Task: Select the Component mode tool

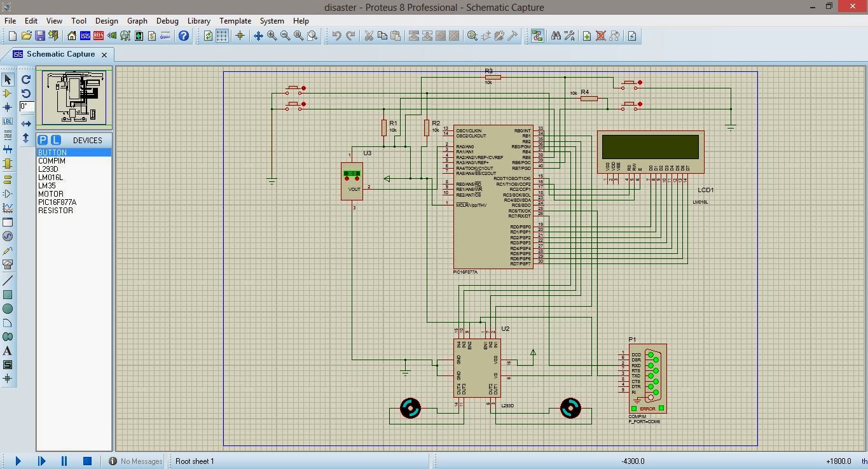Action: pyautogui.click(x=8, y=93)
